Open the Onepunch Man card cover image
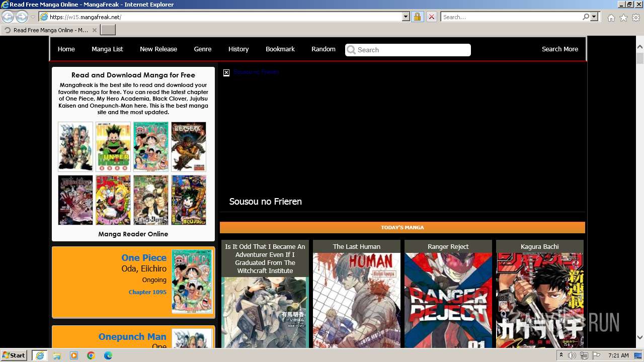 (x=192, y=338)
